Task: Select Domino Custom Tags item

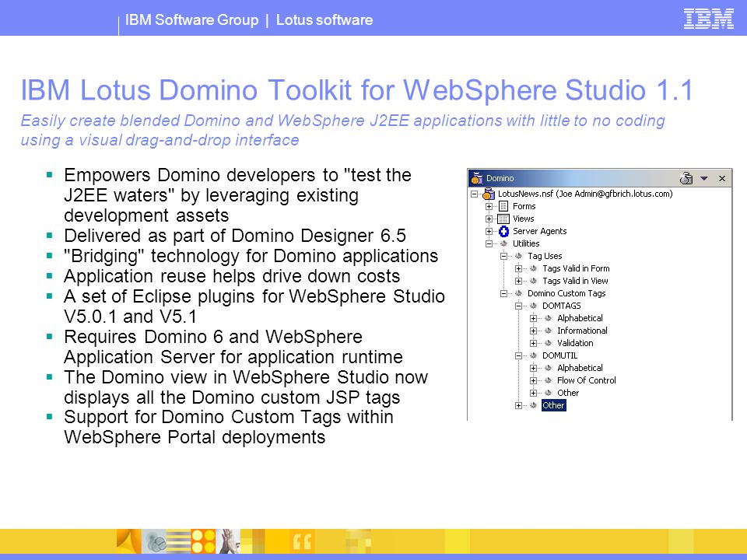Action: 566,293
